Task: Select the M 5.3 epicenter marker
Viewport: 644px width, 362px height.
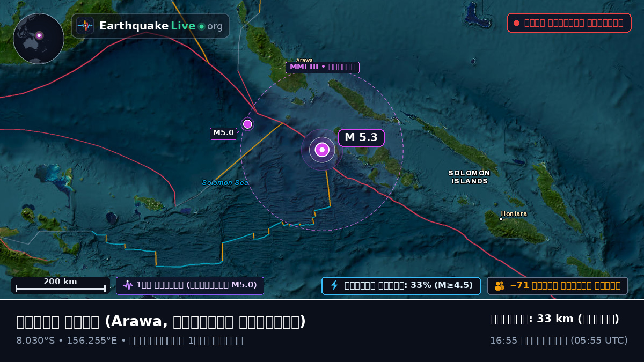Action: 322,150
